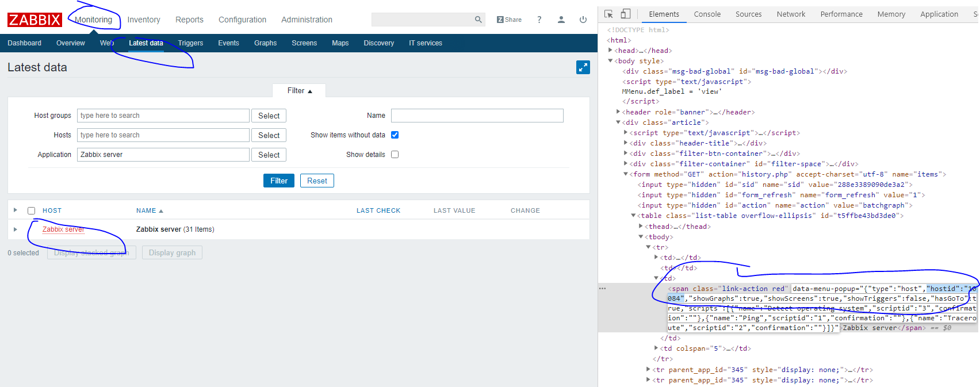
Task: Expand the filter-container div node
Action: [626, 164]
